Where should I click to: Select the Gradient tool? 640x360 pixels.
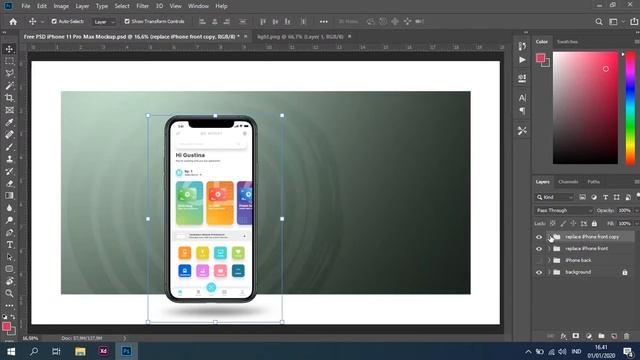9,196
